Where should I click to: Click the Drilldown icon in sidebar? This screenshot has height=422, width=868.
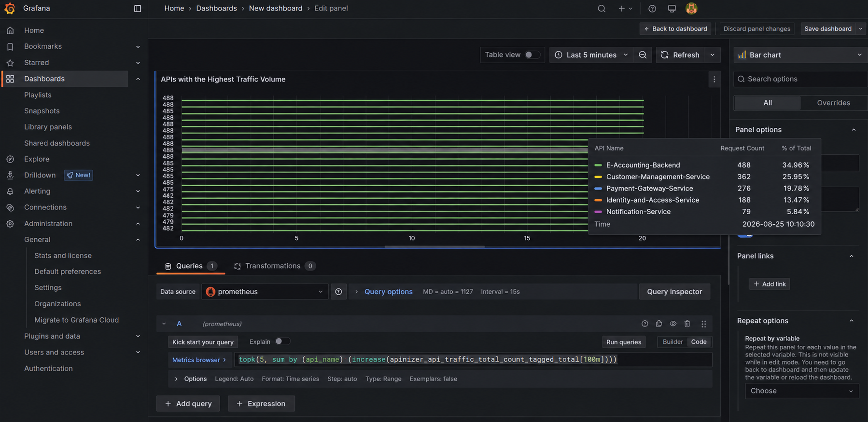10,175
